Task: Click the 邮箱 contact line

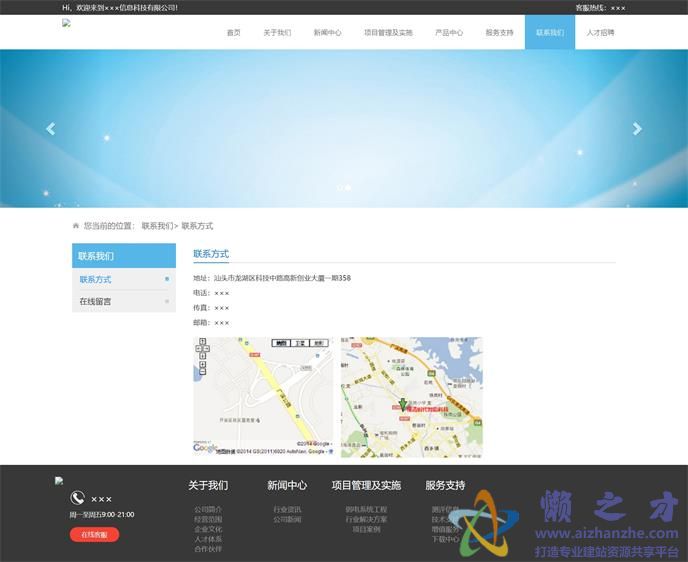Action: [211, 322]
